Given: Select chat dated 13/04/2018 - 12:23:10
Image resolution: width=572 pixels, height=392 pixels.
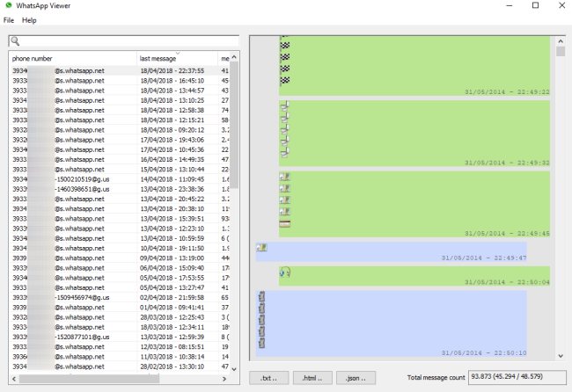Looking at the screenshot, I should pos(120,229).
